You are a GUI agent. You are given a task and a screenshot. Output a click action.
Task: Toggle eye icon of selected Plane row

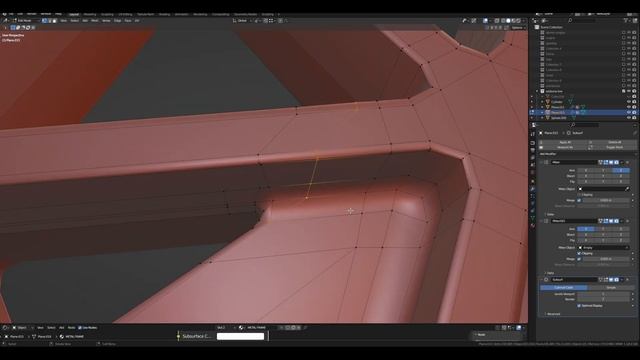click(x=629, y=112)
